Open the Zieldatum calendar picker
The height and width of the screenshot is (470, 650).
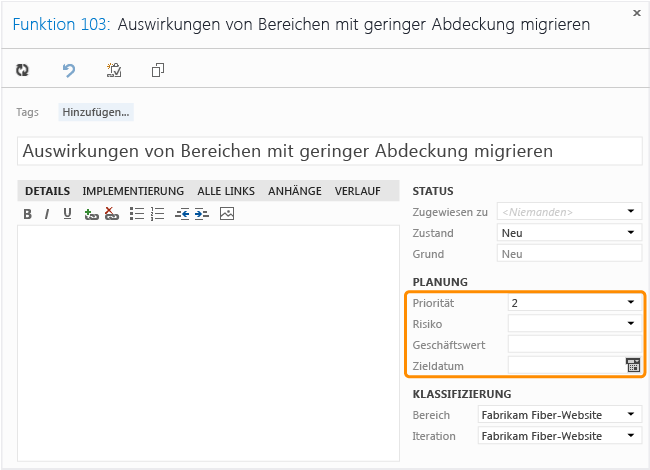(x=633, y=365)
